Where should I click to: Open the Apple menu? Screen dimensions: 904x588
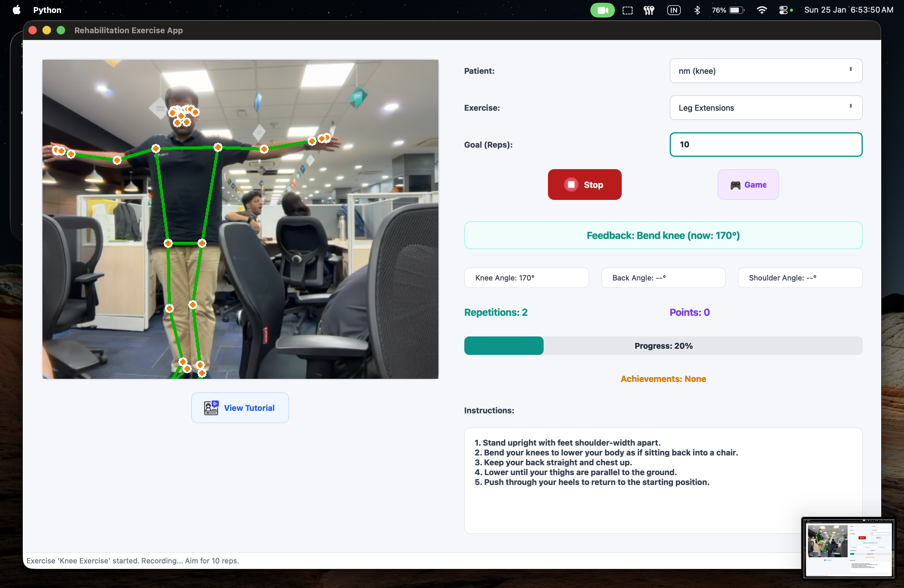(x=16, y=10)
